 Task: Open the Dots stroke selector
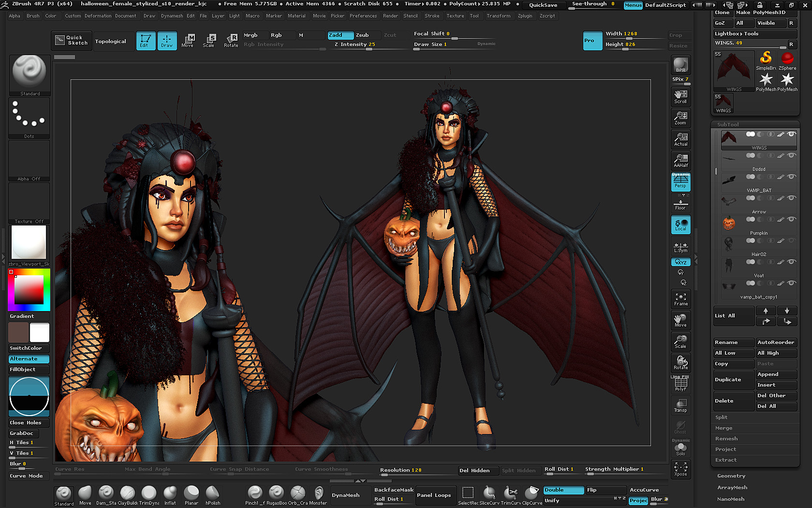(29, 118)
